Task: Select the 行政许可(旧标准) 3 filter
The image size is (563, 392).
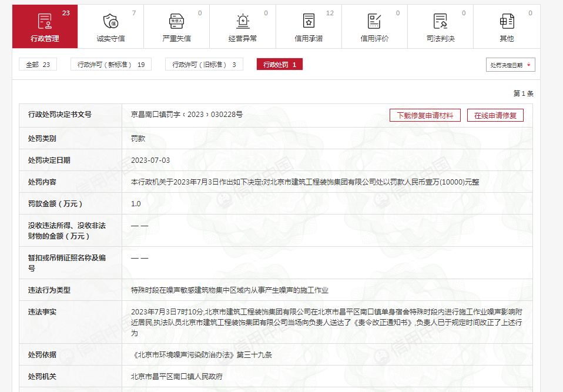Action: click(204, 64)
